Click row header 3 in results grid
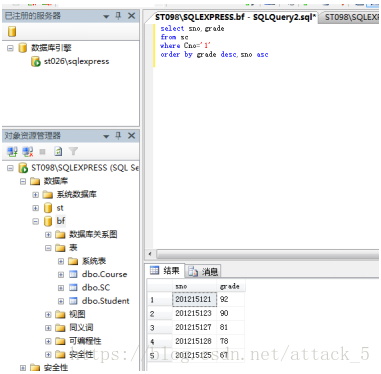The width and height of the screenshot is (381, 374). (x=160, y=328)
